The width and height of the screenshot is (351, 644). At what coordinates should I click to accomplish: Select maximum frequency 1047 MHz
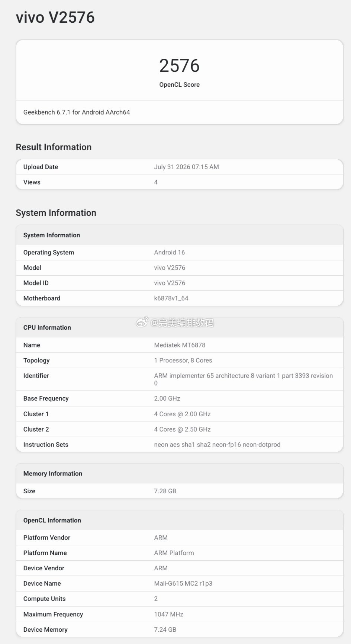(x=168, y=614)
